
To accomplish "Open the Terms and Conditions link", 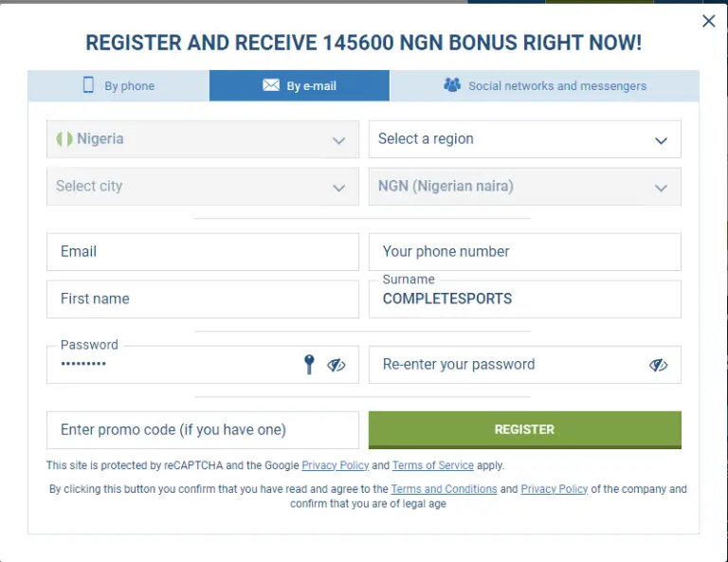I will pyautogui.click(x=444, y=489).
